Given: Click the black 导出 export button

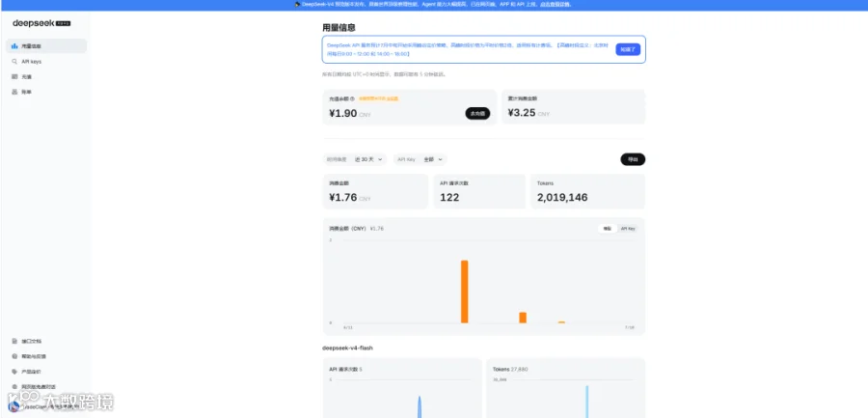Looking at the screenshot, I should 633,159.
